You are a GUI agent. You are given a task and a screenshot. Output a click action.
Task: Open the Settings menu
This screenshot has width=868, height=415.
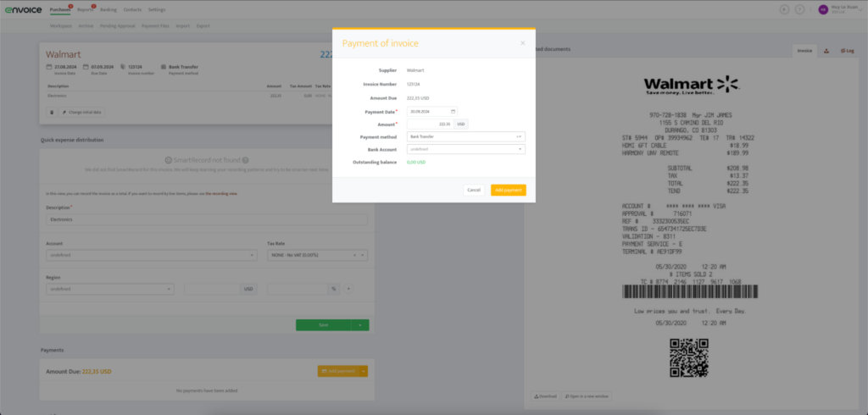[157, 9]
